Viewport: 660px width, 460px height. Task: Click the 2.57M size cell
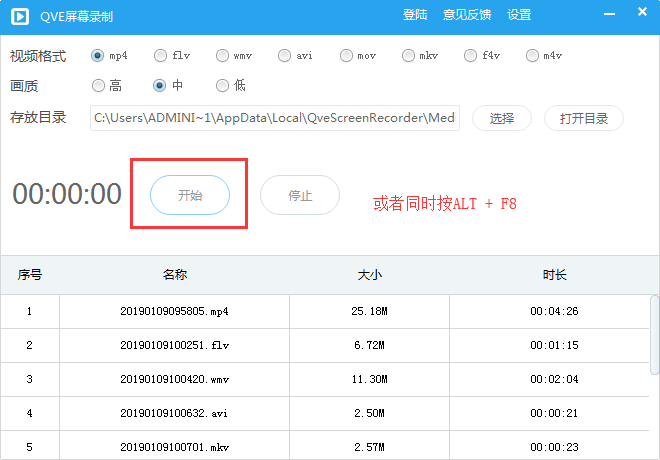point(370,447)
